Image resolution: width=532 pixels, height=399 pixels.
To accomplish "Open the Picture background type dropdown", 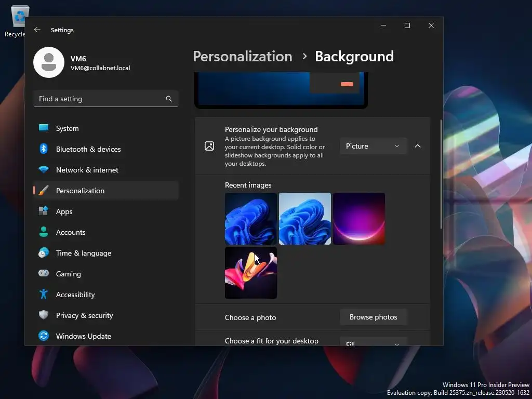I will pos(373,146).
